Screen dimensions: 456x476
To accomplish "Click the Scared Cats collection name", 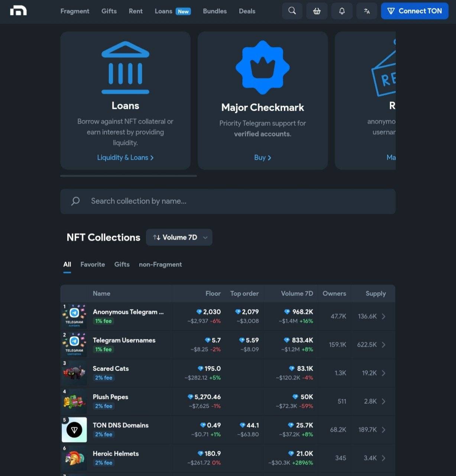I will pyautogui.click(x=111, y=369).
